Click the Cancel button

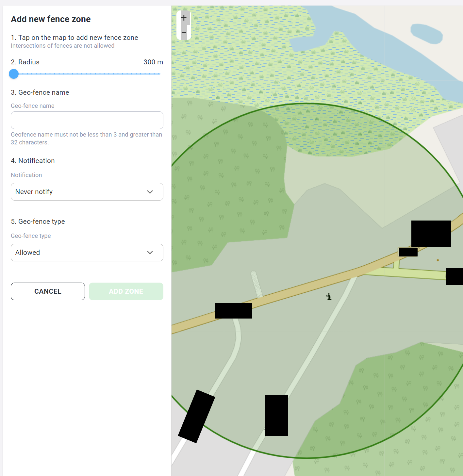pos(48,291)
